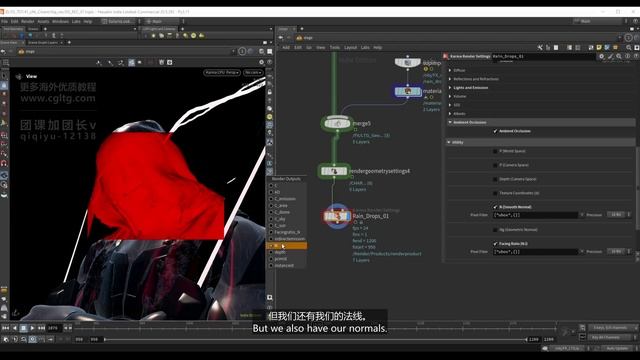Select the Rain_Drops_01 Karma render settings node

point(337,216)
